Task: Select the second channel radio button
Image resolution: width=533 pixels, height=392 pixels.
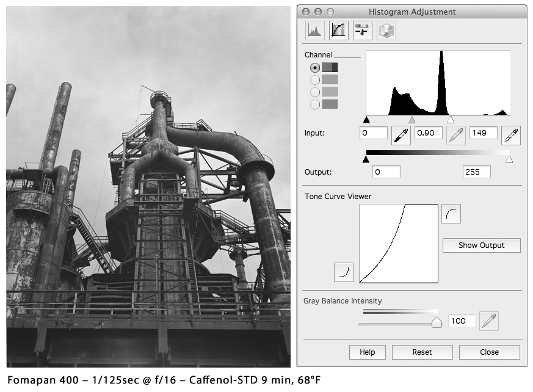Action: pyautogui.click(x=315, y=79)
